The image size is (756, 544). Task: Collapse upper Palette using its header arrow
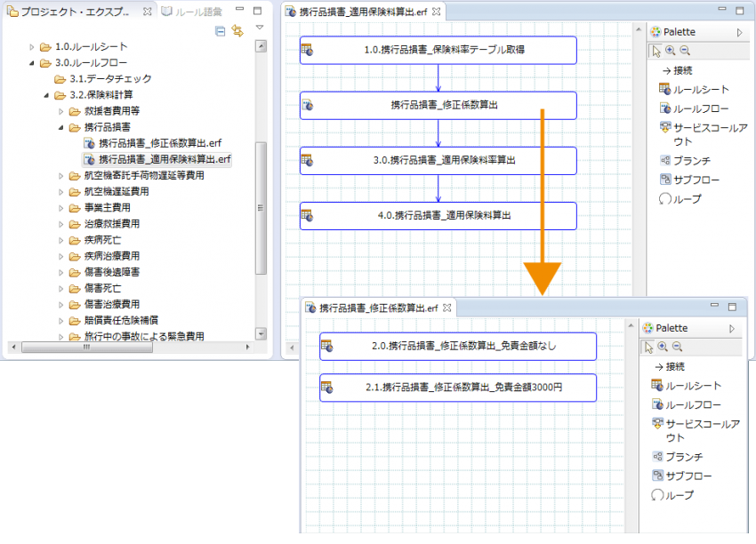point(739,32)
